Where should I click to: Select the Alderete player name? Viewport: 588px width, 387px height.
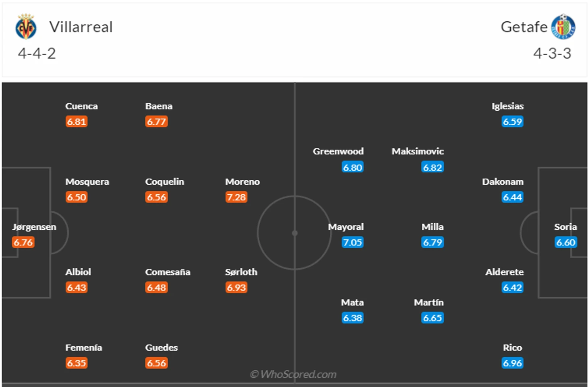point(504,272)
